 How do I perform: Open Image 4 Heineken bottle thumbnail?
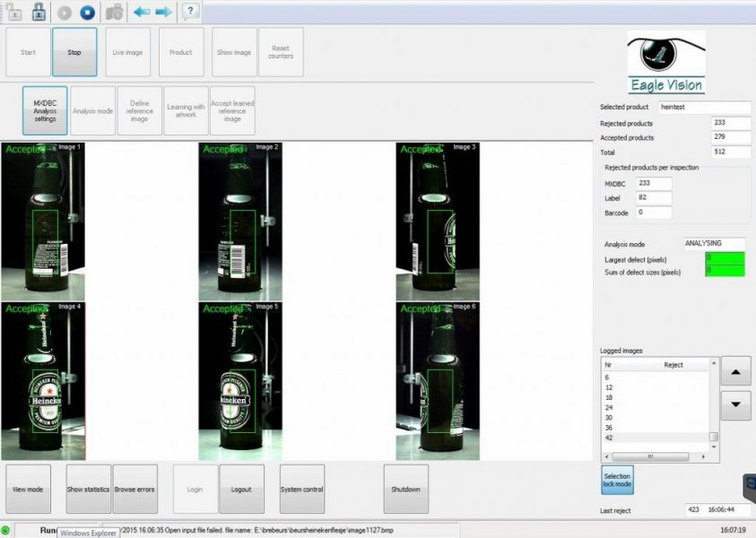[43, 381]
